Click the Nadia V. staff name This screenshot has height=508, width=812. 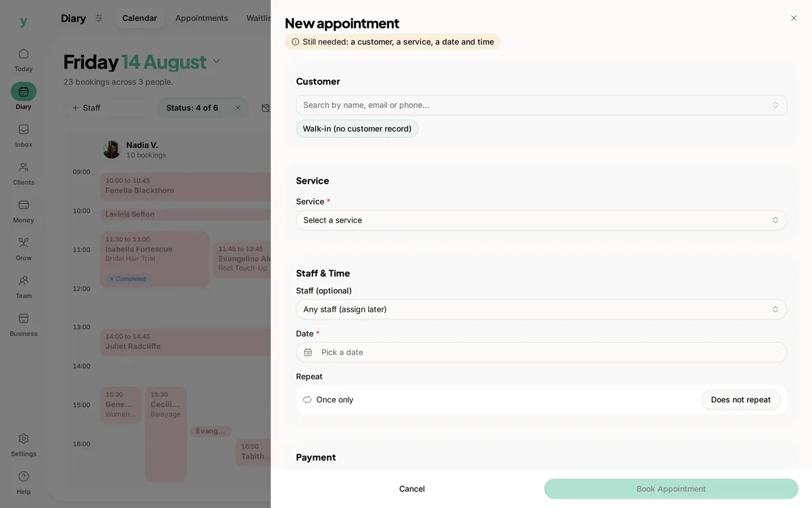point(142,145)
